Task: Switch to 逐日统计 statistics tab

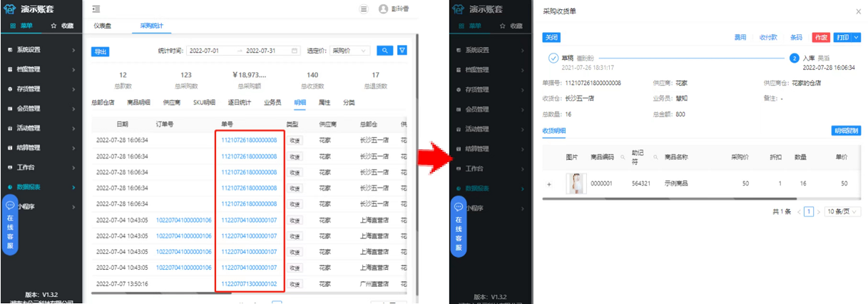Action: point(240,102)
